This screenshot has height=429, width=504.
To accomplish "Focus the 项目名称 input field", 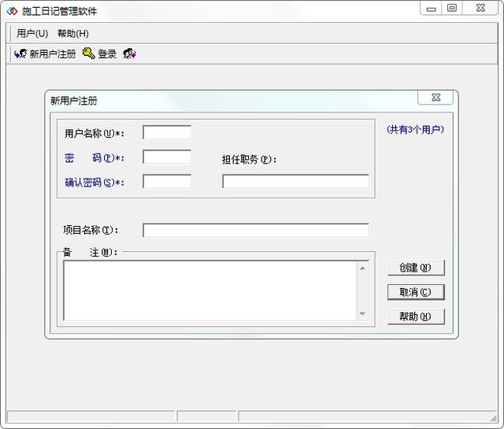I will point(256,231).
